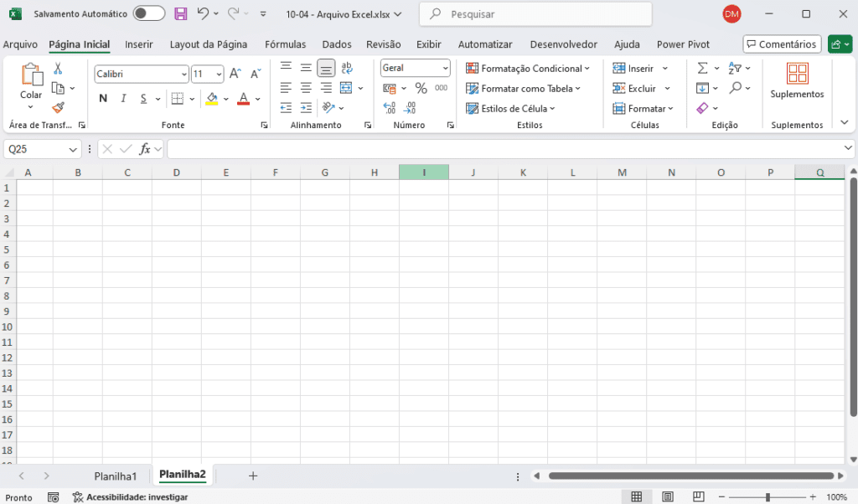
Task: Click Formatar cells button
Action: click(643, 108)
